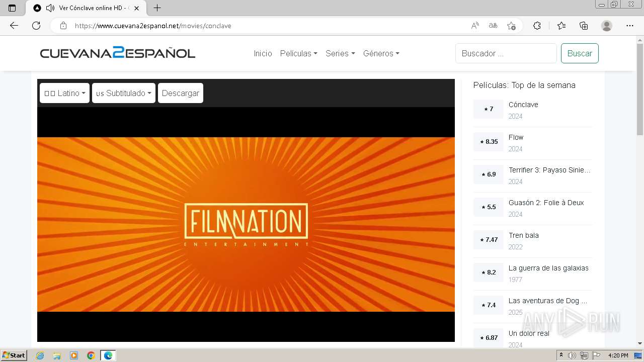View site information lock icon
The width and height of the screenshot is (644, 362).
point(63,26)
